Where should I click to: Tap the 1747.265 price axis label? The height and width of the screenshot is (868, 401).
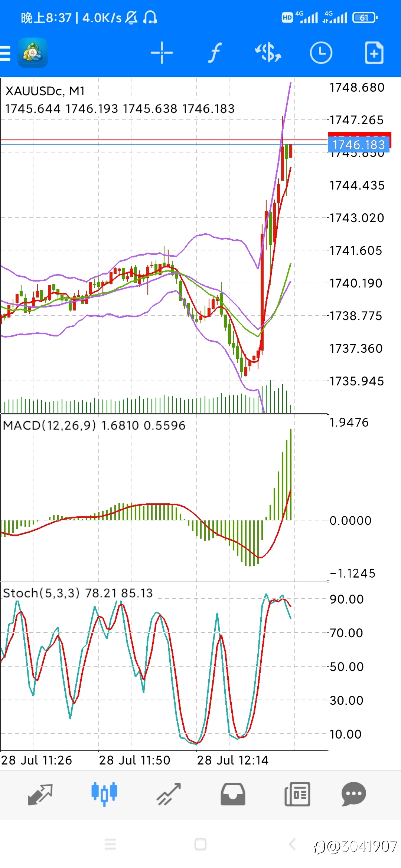click(356, 120)
